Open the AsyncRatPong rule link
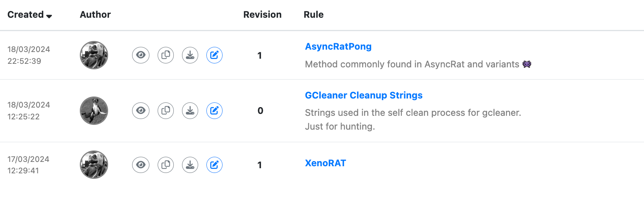The width and height of the screenshot is (644, 208). [338, 46]
